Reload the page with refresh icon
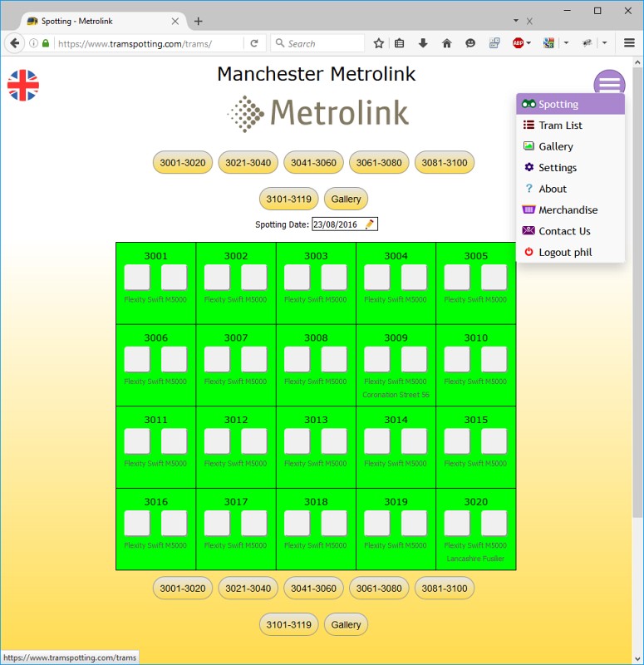 click(254, 43)
